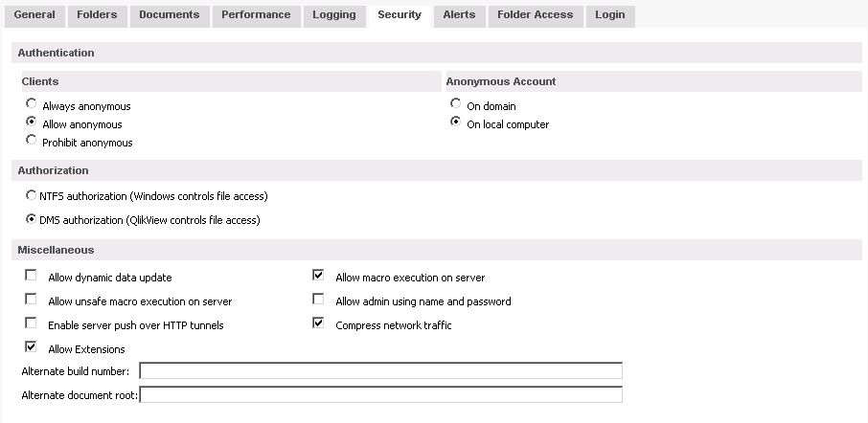Open the Folders tab
This screenshot has width=868, height=423.
(97, 15)
